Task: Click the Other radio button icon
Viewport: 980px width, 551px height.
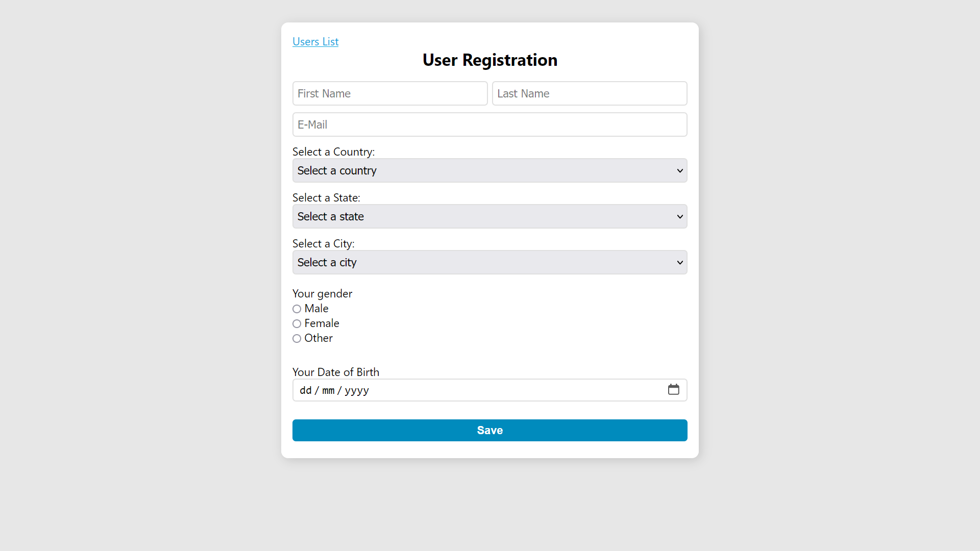Action: click(x=297, y=338)
